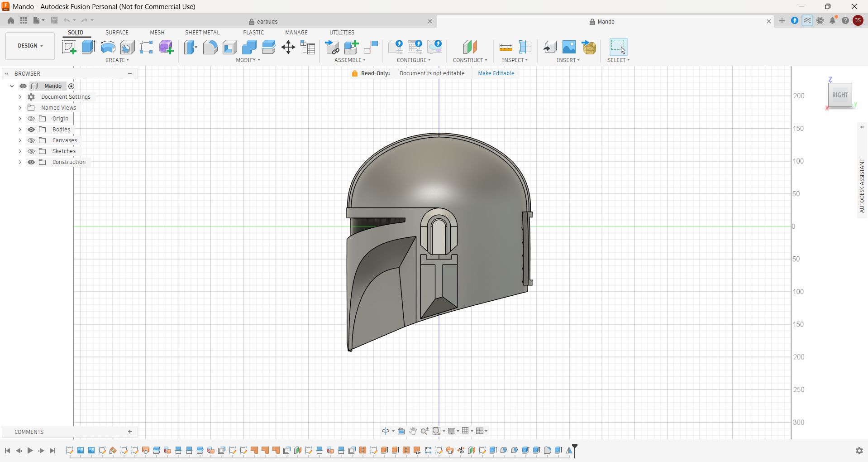Select the Pan hand tool
Image resolution: width=868 pixels, height=462 pixels.
(x=413, y=431)
